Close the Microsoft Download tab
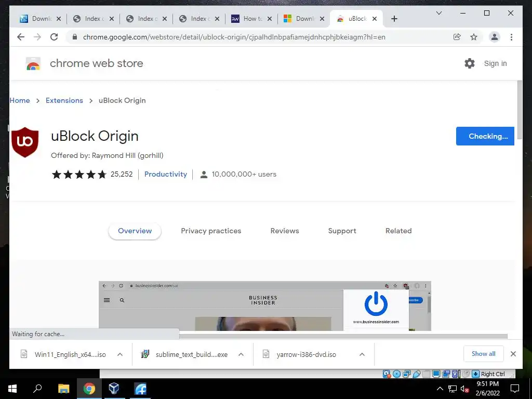Screen dimensions: 532x399 [x=322, y=19]
